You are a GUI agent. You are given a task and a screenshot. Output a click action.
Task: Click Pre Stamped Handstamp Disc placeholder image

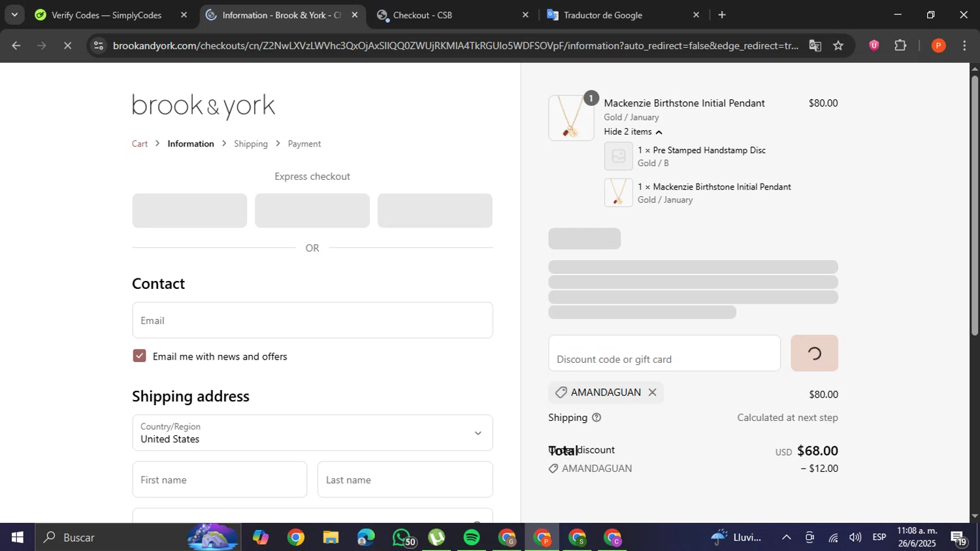pyautogui.click(x=618, y=156)
